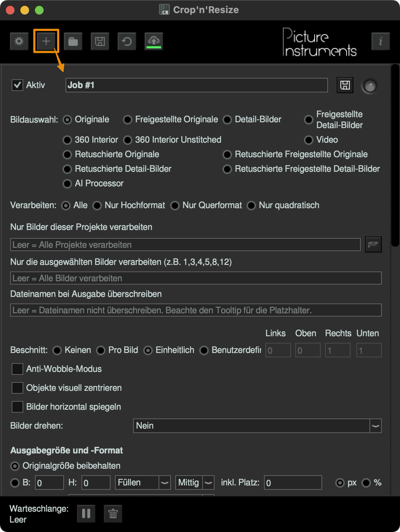400x532 pixels.
Task: Clear the queue with the trash icon
Action: click(x=113, y=514)
